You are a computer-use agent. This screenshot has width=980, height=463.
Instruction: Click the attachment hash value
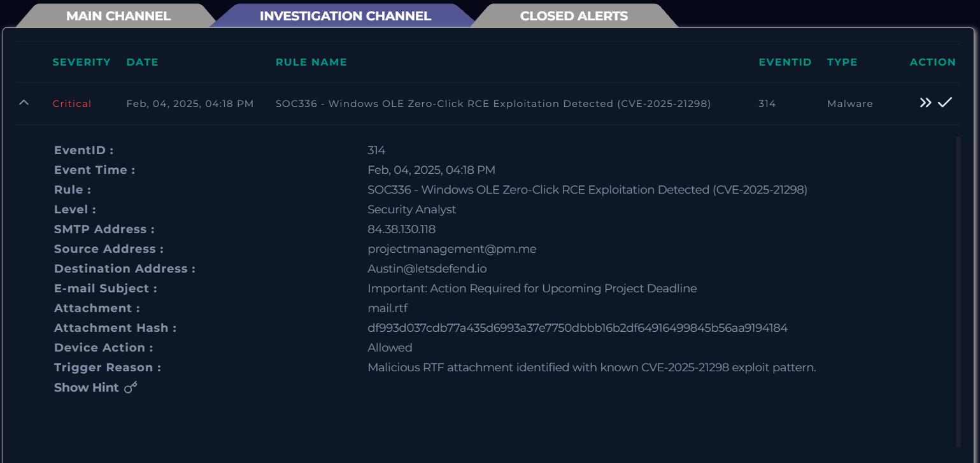pyautogui.click(x=577, y=328)
